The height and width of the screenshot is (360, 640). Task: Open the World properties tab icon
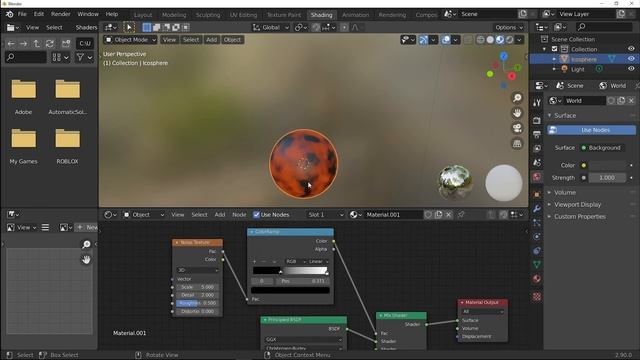(537, 177)
